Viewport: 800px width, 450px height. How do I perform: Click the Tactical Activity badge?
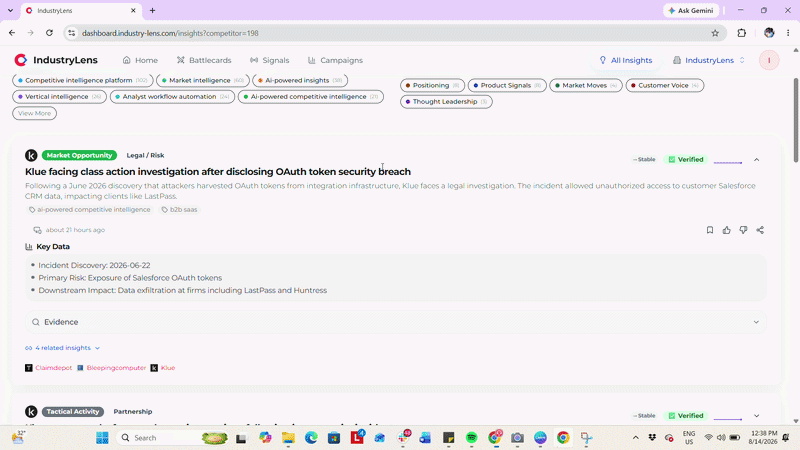(x=72, y=411)
